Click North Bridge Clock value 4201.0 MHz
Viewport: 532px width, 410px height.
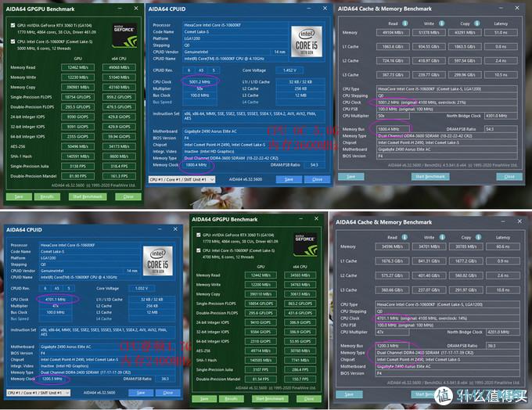tap(503, 332)
